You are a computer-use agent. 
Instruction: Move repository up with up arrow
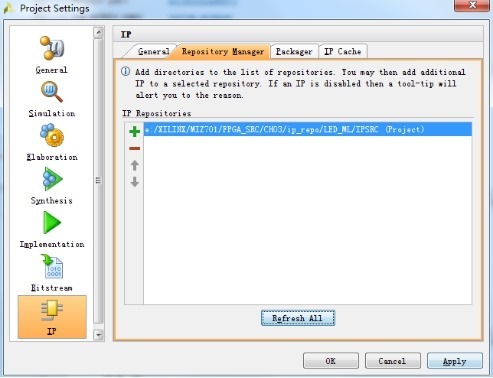135,165
